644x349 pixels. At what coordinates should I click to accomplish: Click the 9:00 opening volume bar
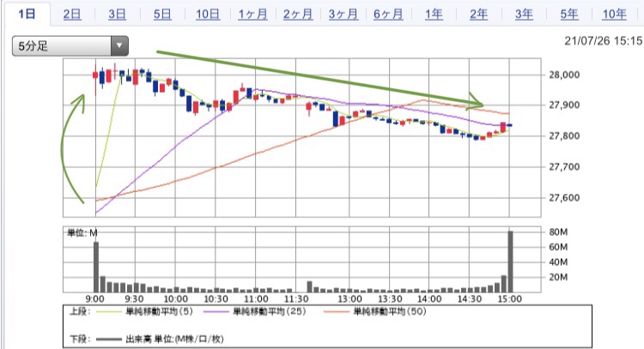click(96, 267)
